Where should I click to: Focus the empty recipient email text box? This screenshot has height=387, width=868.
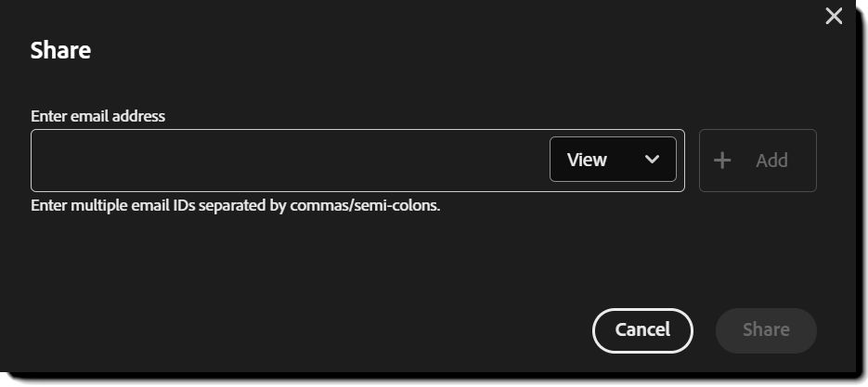click(290, 160)
